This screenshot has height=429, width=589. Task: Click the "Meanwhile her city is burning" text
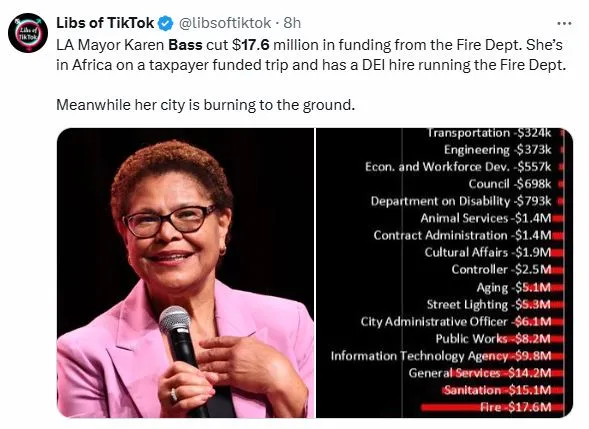[205, 105]
